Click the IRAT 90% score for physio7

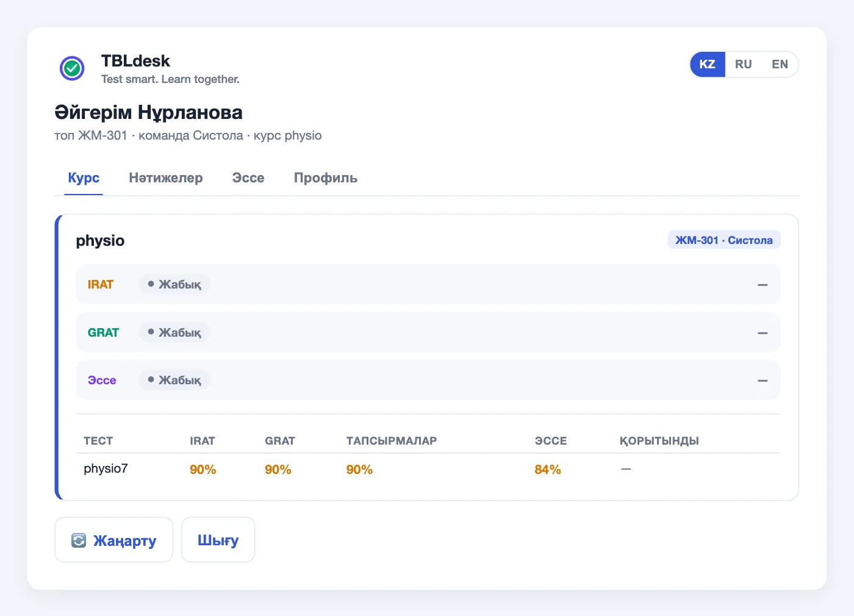203,470
